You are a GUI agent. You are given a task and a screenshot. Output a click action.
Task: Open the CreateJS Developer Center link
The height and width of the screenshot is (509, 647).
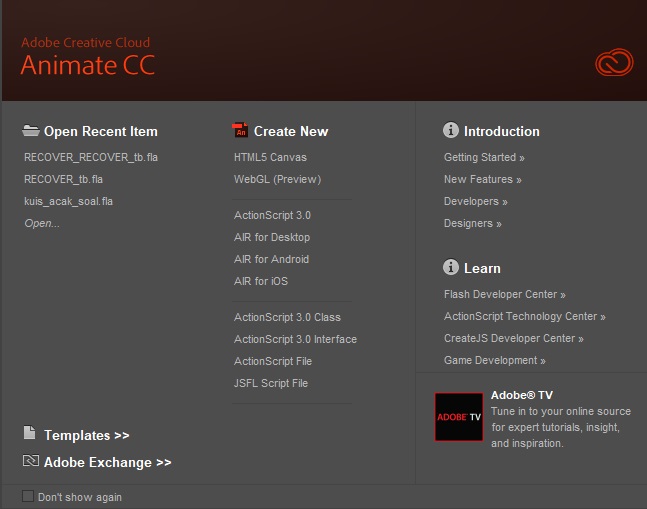click(x=514, y=338)
